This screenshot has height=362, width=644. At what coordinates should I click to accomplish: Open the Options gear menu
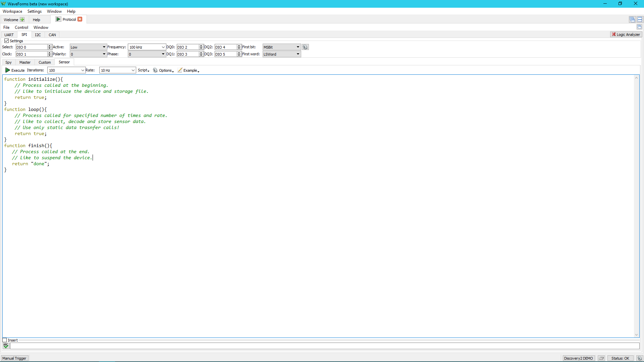coord(164,70)
